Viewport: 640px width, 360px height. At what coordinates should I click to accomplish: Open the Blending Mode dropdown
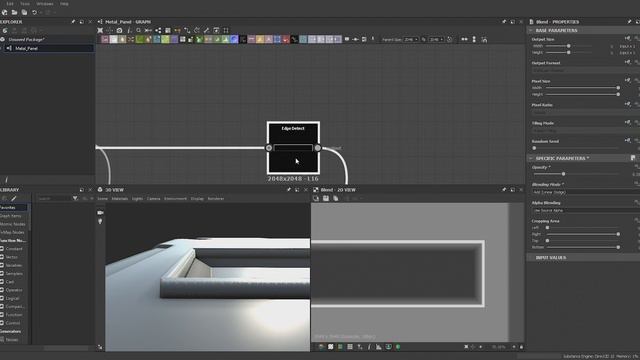coord(586,192)
